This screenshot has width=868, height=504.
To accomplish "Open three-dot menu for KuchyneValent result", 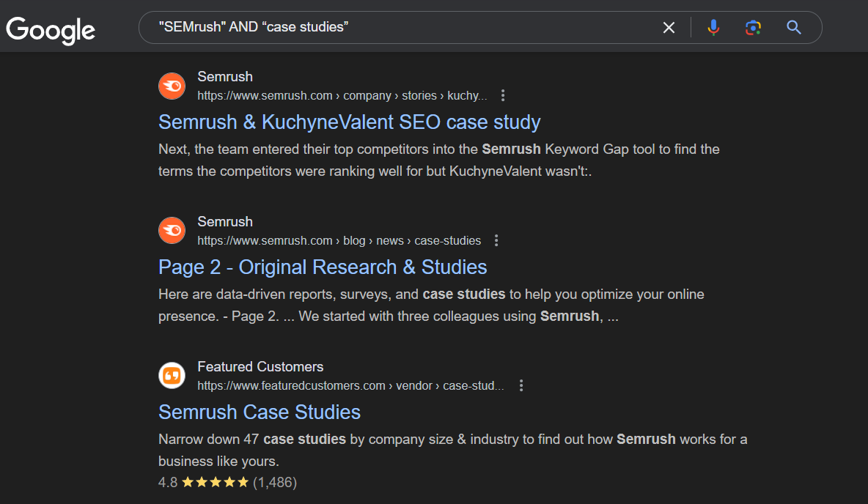I will (503, 95).
